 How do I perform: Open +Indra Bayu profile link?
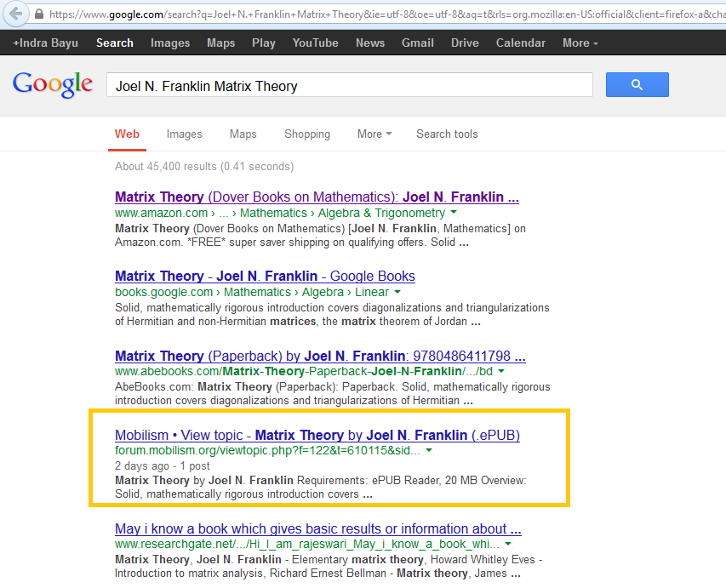[x=45, y=43]
